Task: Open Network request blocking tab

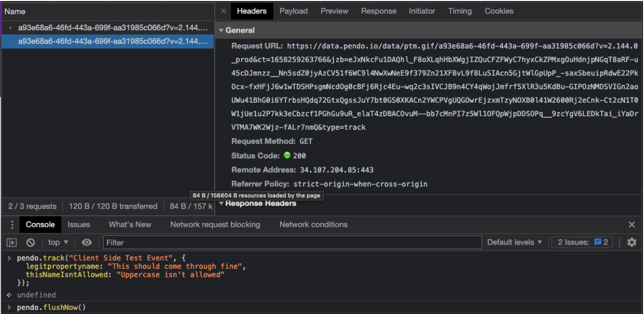Action: point(215,224)
